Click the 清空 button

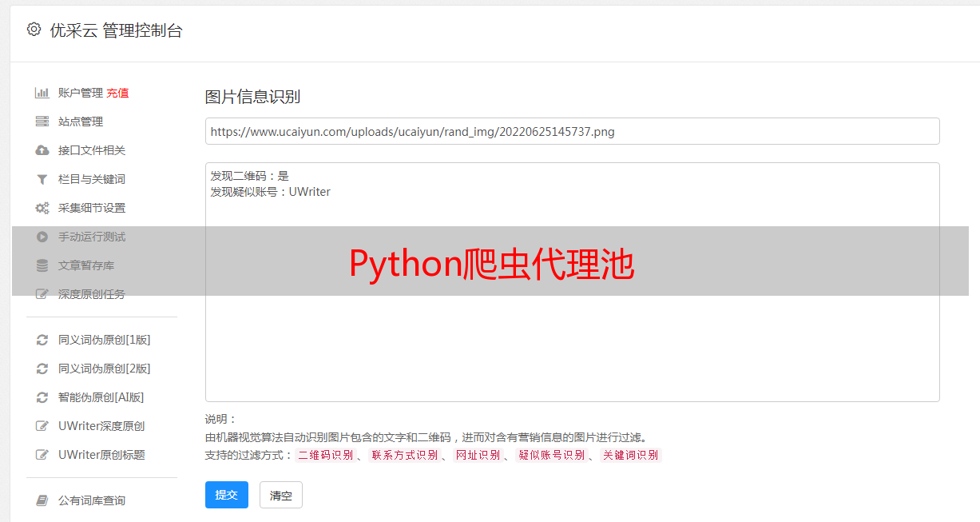pos(281,495)
